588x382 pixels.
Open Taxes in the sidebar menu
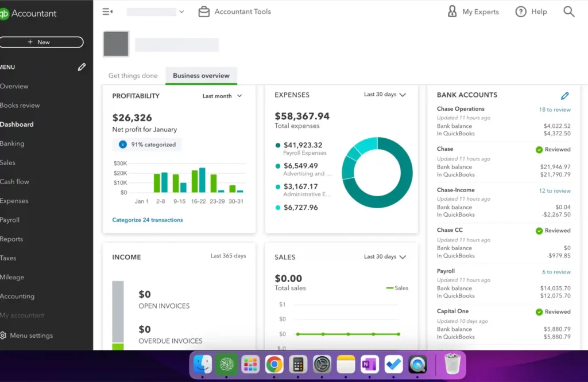click(8, 258)
